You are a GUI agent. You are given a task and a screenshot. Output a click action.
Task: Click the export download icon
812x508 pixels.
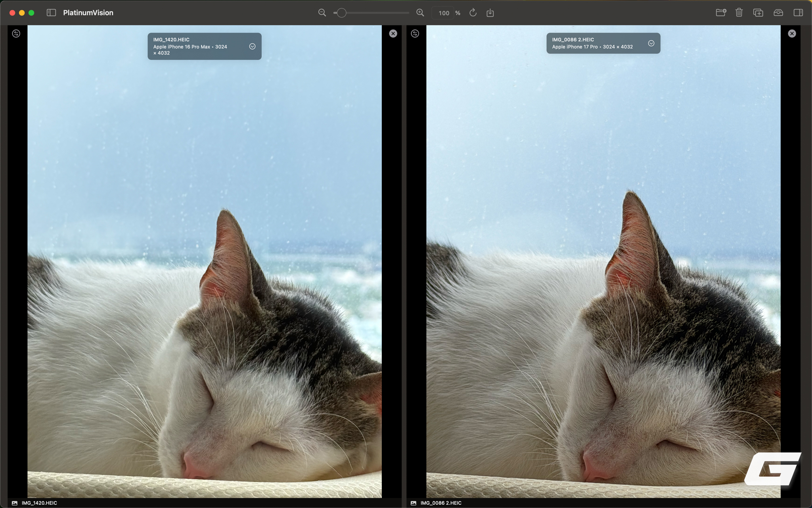[x=490, y=13]
